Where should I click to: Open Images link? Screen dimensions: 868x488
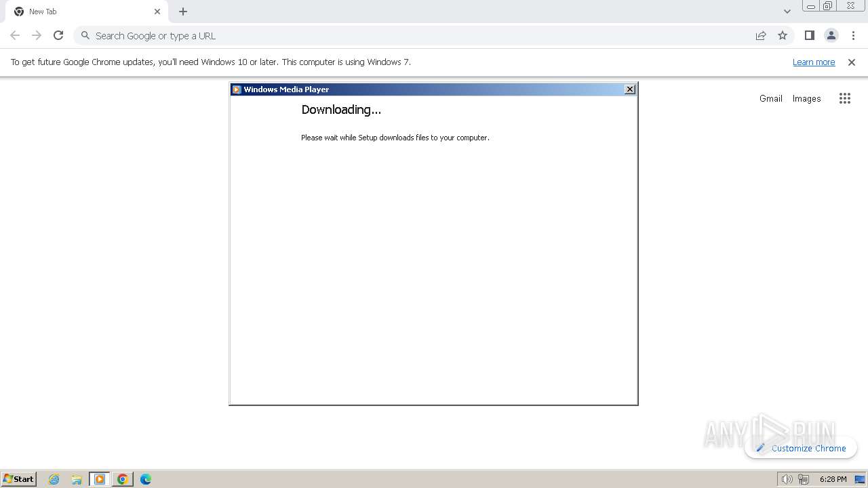click(x=806, y=98)
